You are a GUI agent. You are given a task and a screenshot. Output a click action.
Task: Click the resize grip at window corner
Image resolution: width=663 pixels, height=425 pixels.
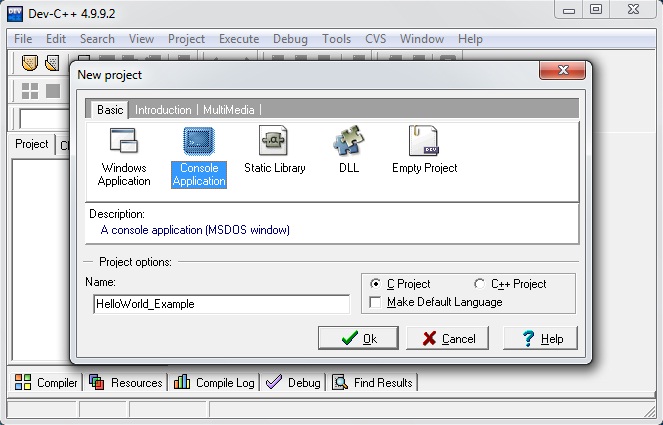click(649, 411)
